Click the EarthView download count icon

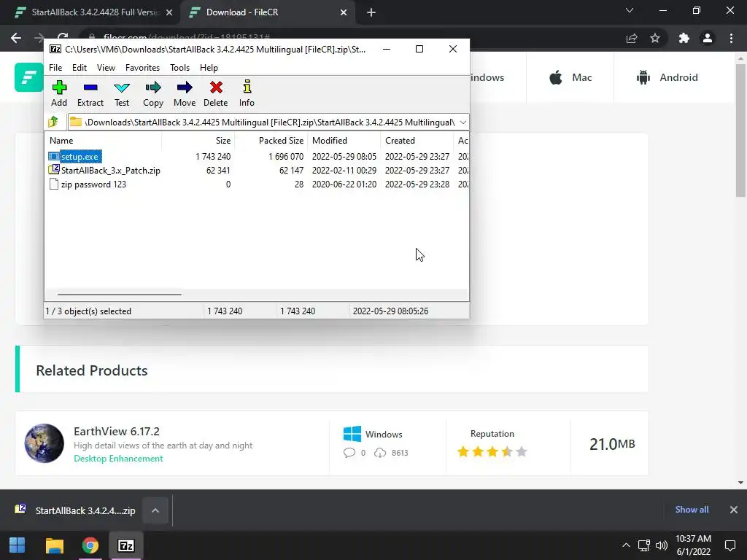point(379,452)
